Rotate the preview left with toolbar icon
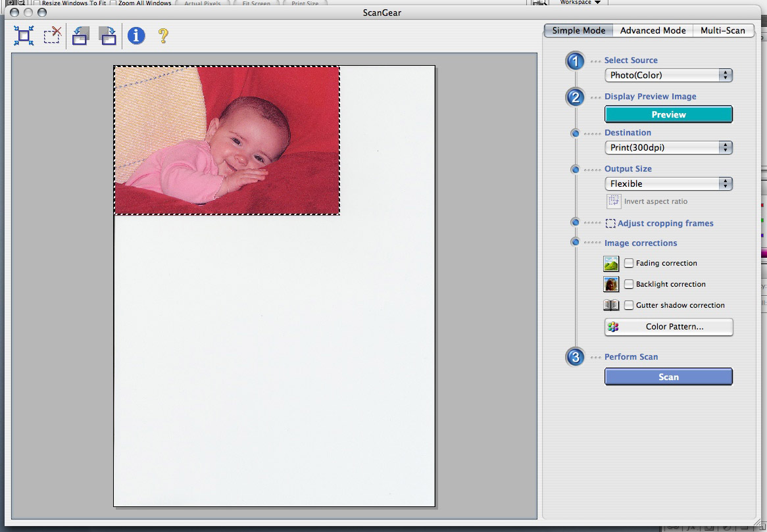The width and height of the screenshot is (767, 532). [80, 36]
